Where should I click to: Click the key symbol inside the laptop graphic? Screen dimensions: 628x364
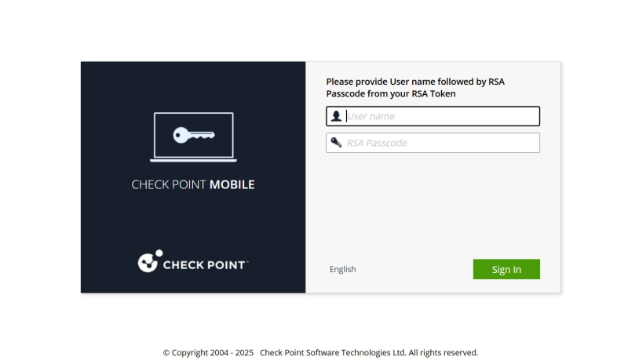[193, 135]
